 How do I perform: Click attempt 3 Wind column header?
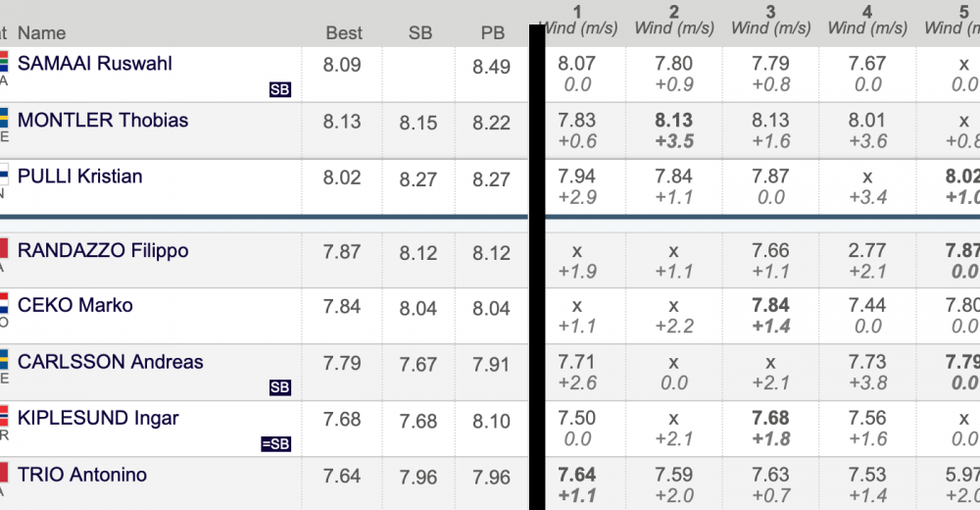[770, 21]
